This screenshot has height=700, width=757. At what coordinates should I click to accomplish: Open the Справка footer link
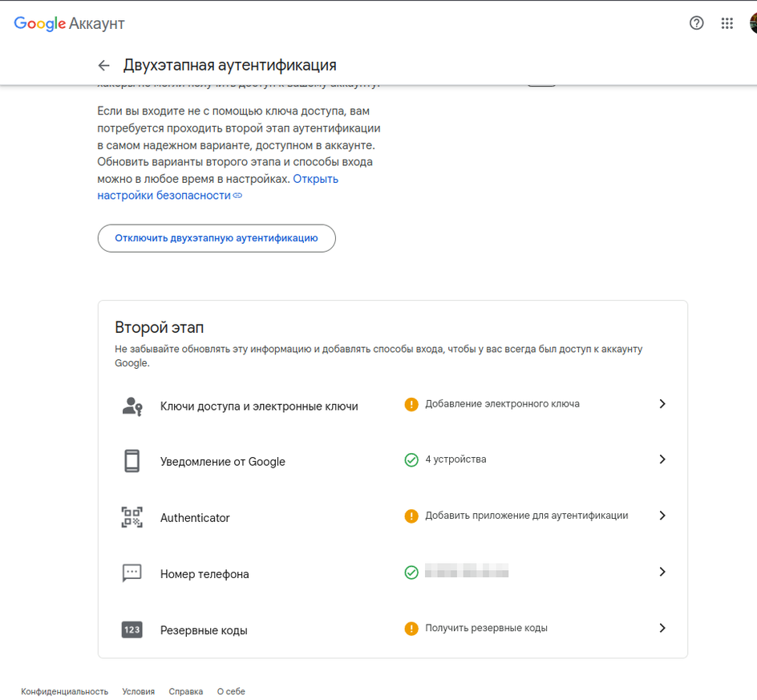pyautogui.click(x=186, y=691)
